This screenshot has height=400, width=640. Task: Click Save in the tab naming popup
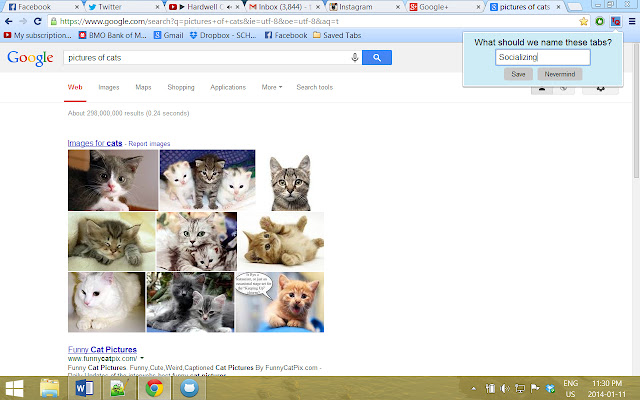click(518, 74)
